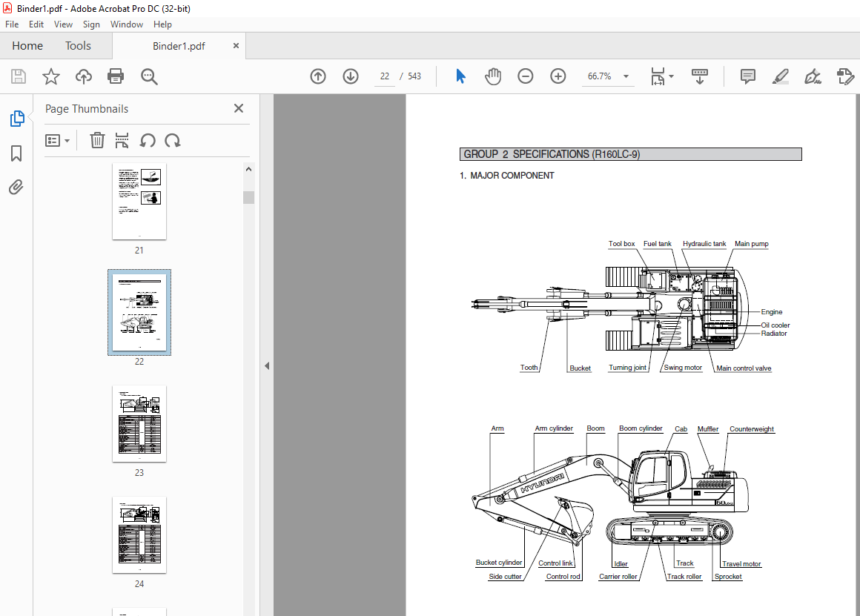This screenshot has width=860, height=616.
Task: Activate the Selection arrow tool
Action: (460, 76)
